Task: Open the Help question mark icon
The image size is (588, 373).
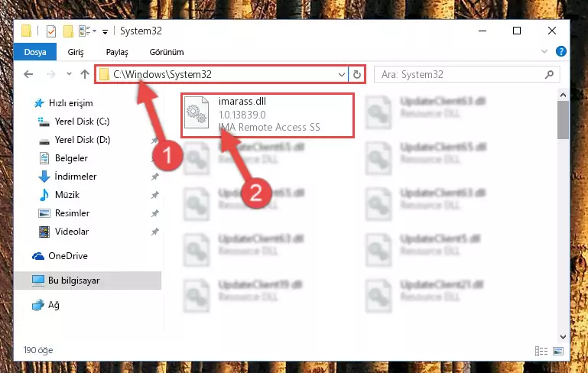Action: tap(561, 51)
